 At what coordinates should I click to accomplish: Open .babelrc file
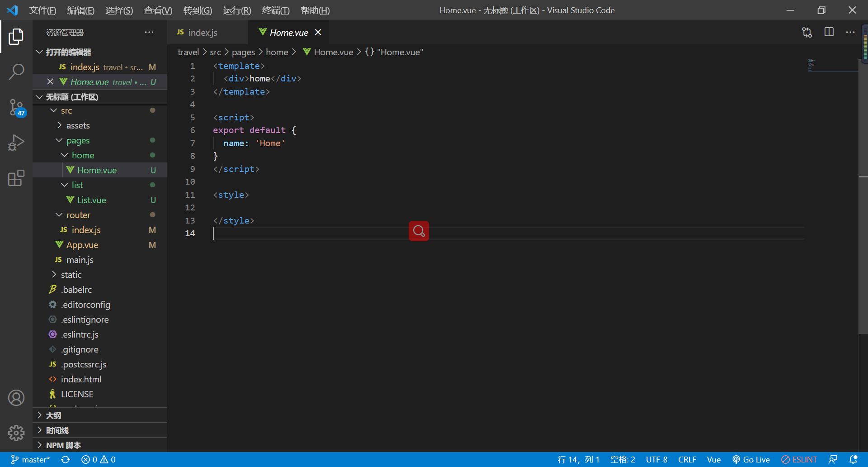tap(99, 290)
